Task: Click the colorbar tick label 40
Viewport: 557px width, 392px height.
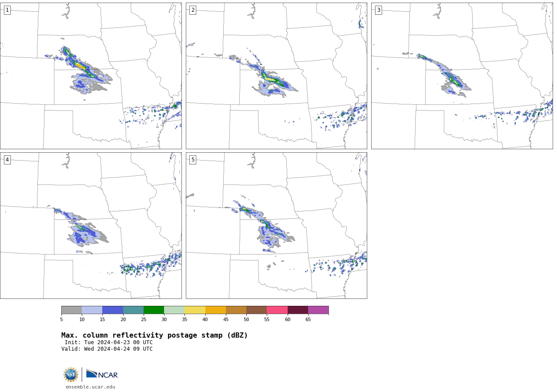Action: tap(205, 320)
